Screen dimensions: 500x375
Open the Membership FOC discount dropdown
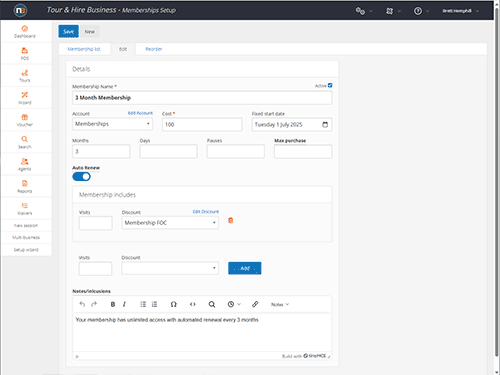[170, 223]
